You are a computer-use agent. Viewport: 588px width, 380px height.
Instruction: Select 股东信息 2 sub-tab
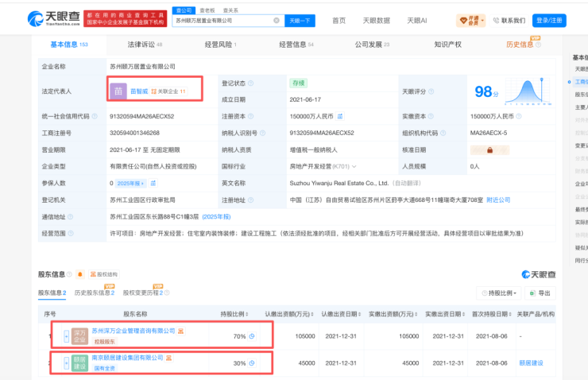pyautogui.click(x=52, y=293)
